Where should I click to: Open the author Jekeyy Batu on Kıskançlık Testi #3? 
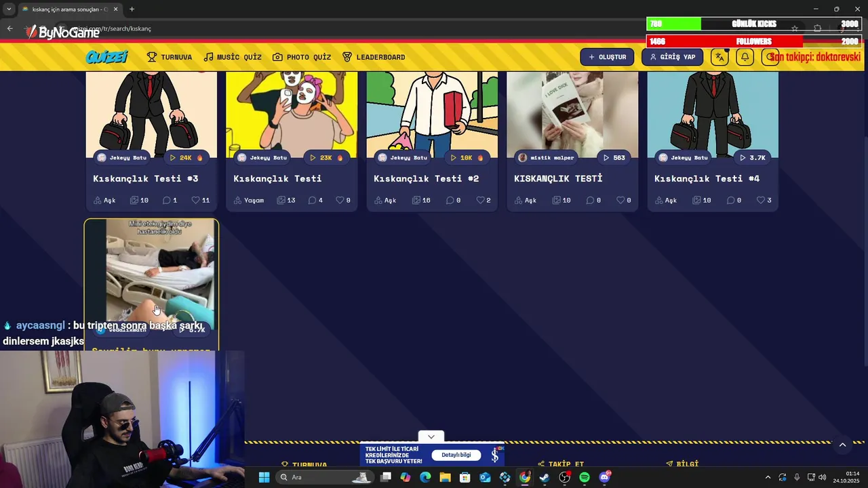coord(123,157)
